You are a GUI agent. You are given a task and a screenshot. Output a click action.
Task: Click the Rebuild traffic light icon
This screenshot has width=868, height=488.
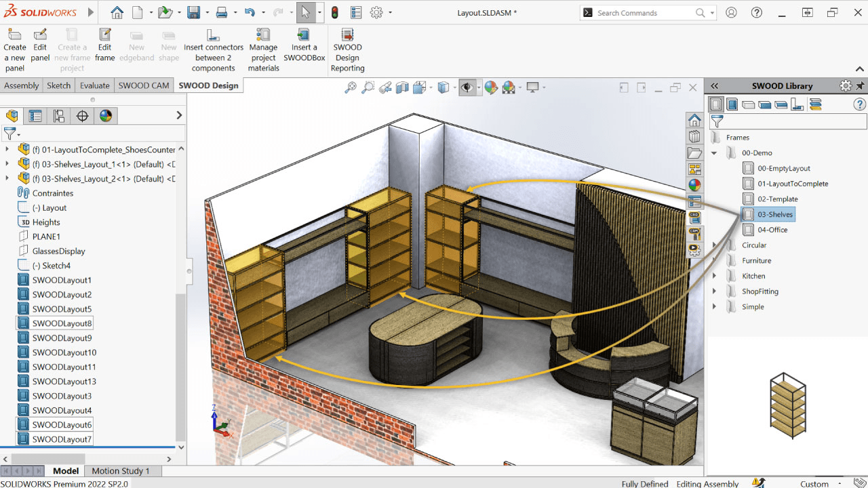pyautogui.click(x=334, y=12)
